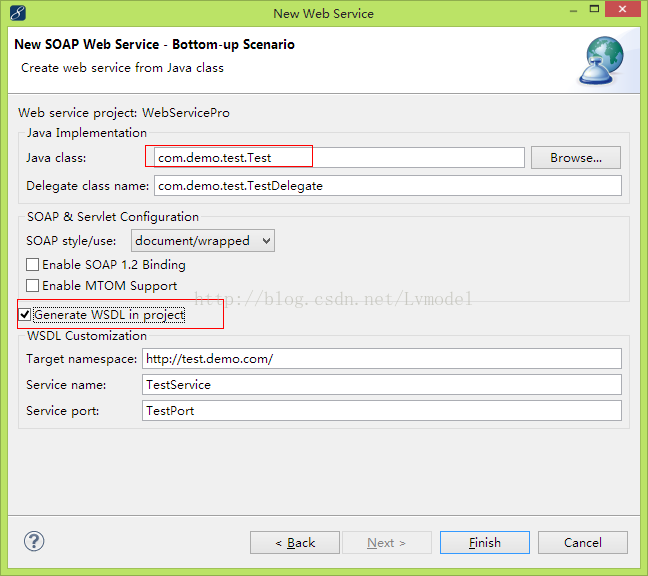
Task: Edit the Target namespace field
Action: click(382, 358)
